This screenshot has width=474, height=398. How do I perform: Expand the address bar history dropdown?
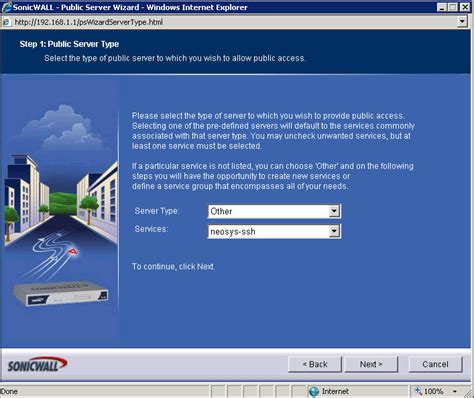point(462,22)
